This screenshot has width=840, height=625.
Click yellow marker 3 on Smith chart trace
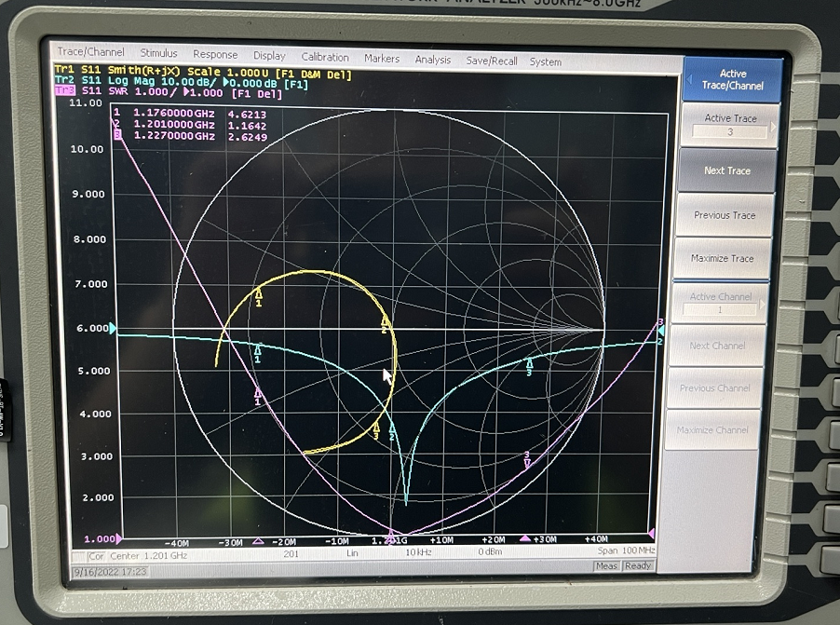[376, 429]
